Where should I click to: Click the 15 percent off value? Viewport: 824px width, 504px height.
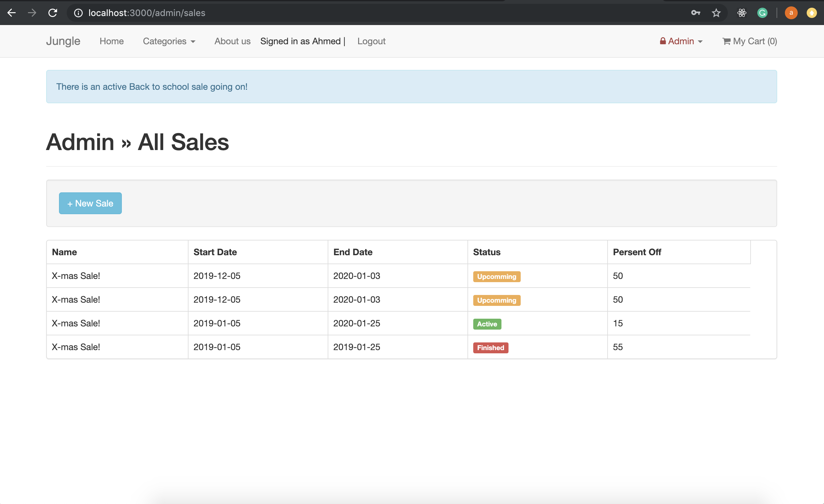pyautogui.click(x=618, y=323)
